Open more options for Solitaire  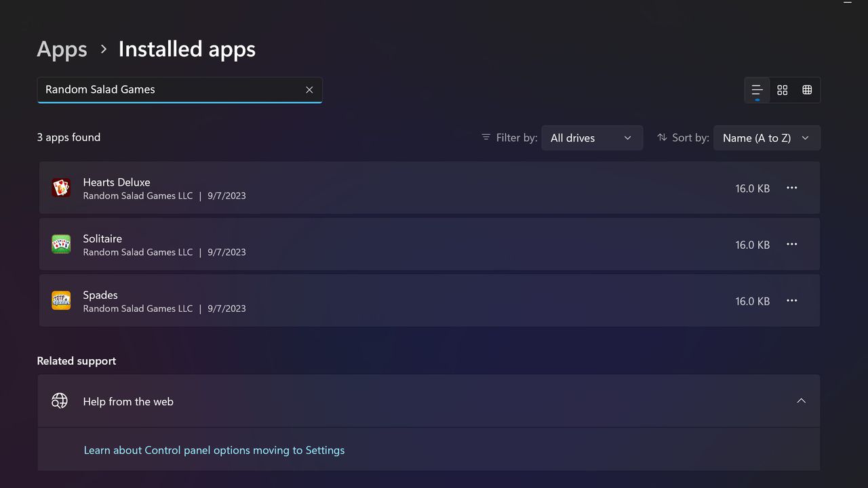(x=791, y=244)
